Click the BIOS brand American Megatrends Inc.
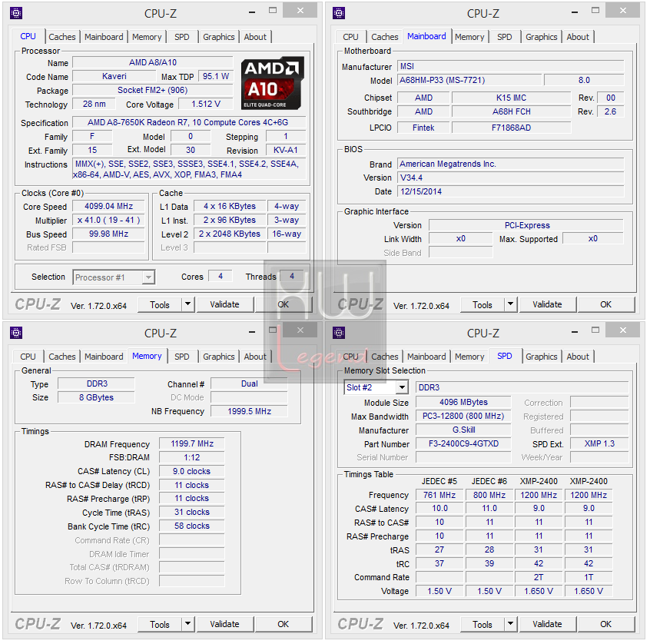The image size is (650, 644). coord(511,164)
